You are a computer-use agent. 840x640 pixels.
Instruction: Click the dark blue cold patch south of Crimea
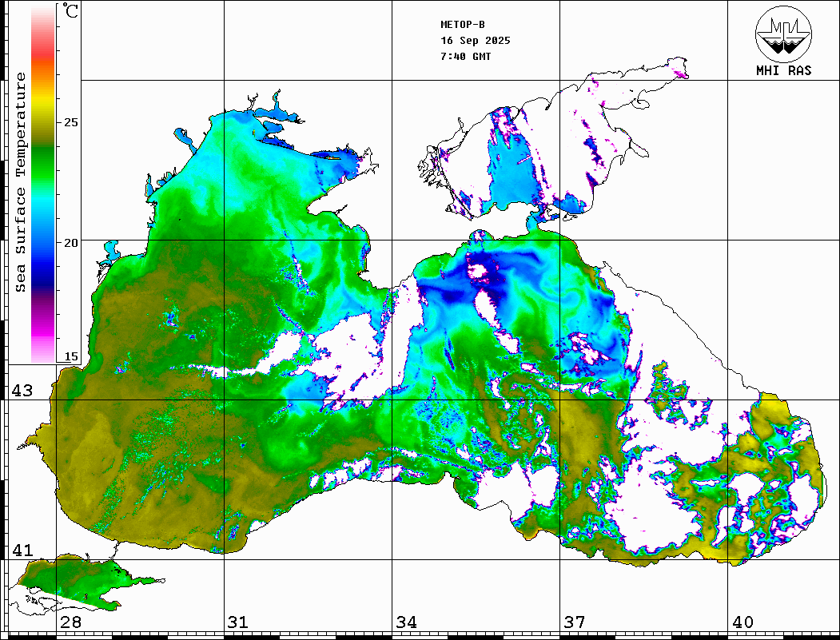point(449,292)
